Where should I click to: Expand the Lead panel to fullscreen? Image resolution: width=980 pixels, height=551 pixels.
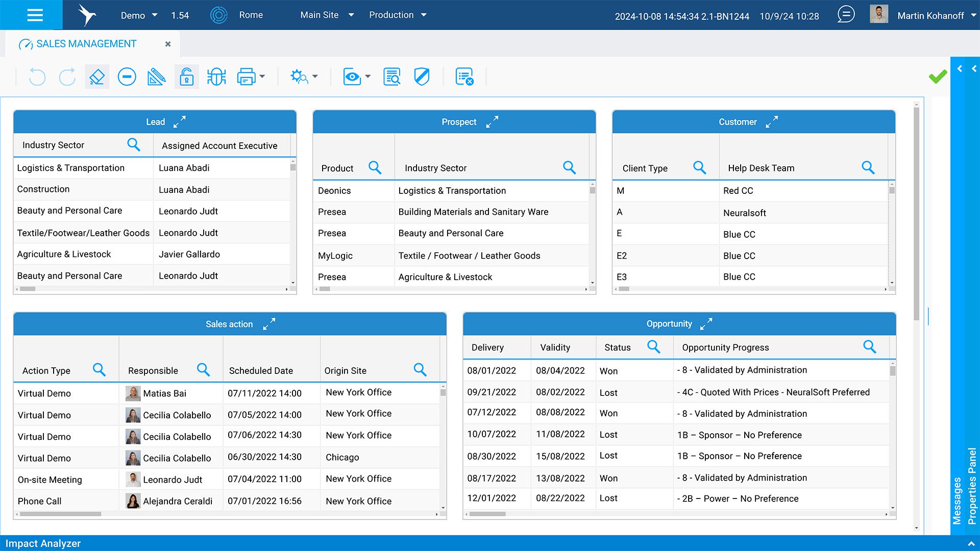coord(180,121)
